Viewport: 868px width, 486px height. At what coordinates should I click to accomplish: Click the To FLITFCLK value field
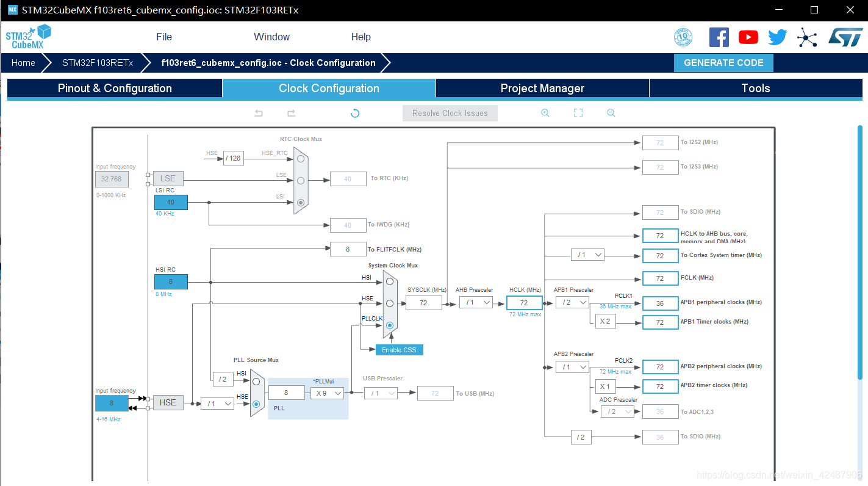tap(348, 249)
